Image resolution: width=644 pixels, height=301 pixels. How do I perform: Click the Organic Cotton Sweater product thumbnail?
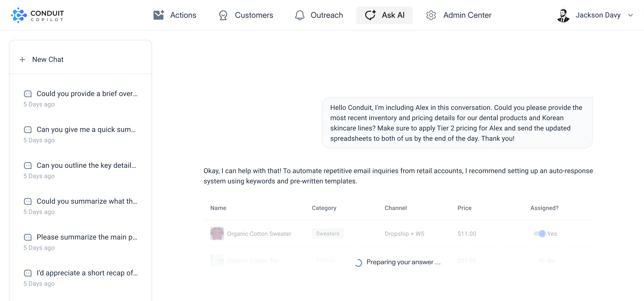point(217,234)
